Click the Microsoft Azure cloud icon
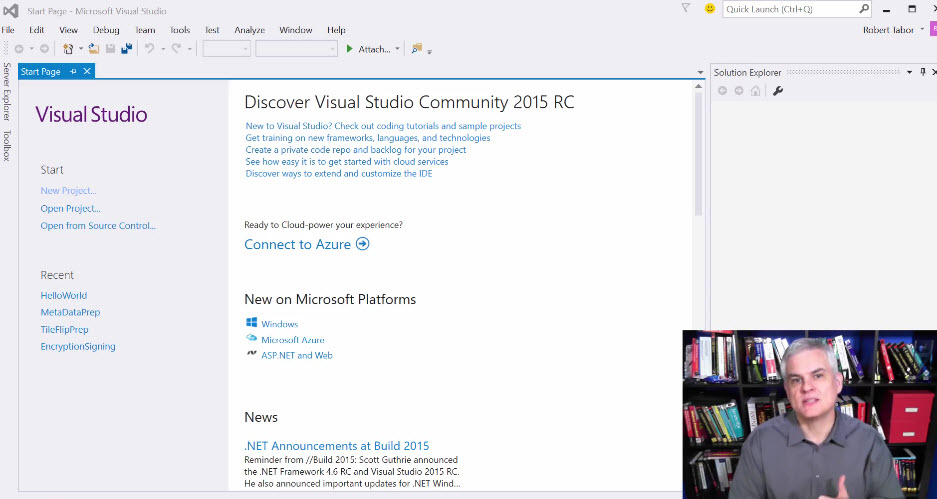The width and height of the screenshot is (937, 499). pyautogui.click(x=252, y=338)
